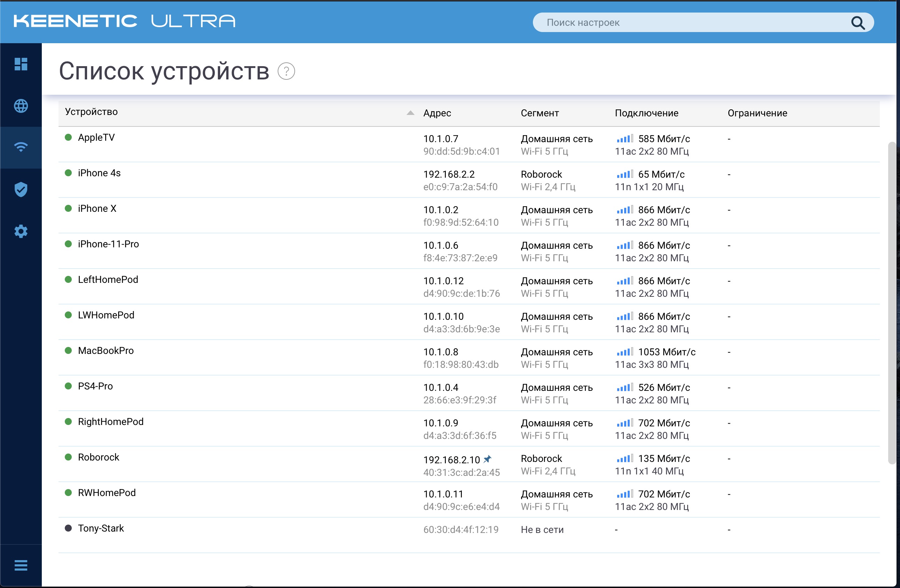
Task: Open the Wi-Fi networks section
Action: pyautogui.click(x=21, y=147)
